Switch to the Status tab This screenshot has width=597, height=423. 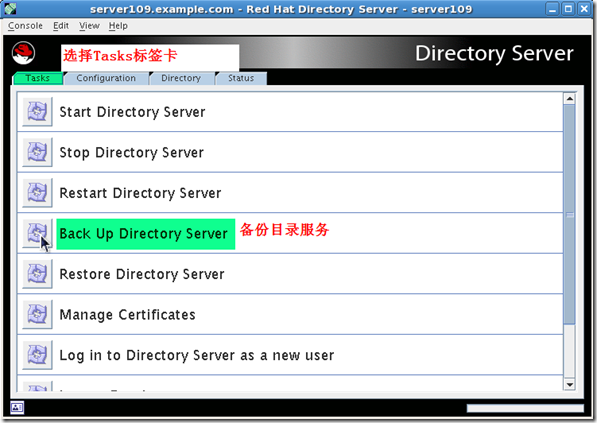241,78
